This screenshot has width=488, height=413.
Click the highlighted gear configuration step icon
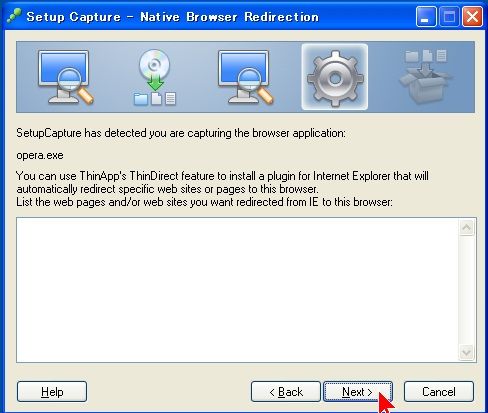[335, 77]
